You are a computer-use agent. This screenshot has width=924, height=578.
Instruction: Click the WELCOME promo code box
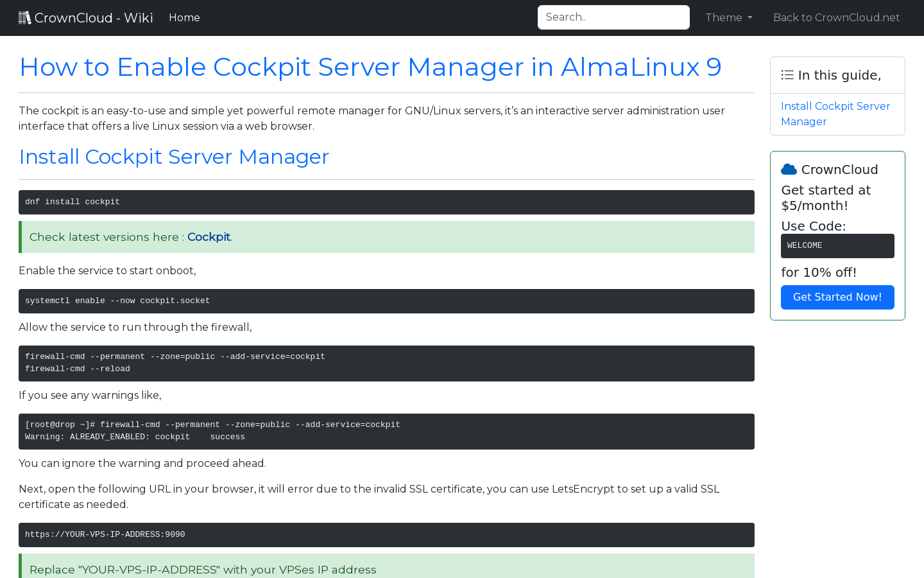coord(837,245)
